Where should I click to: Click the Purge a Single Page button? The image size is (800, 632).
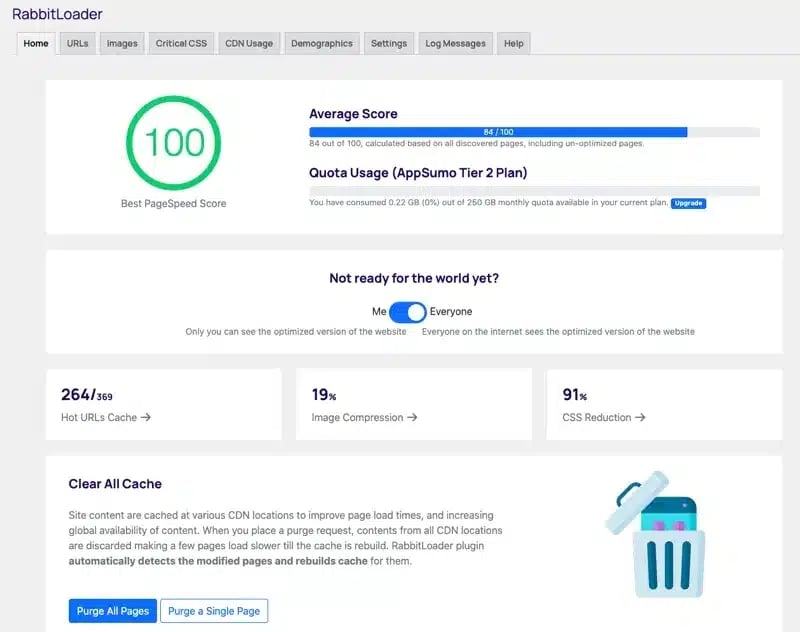[214, 611]
